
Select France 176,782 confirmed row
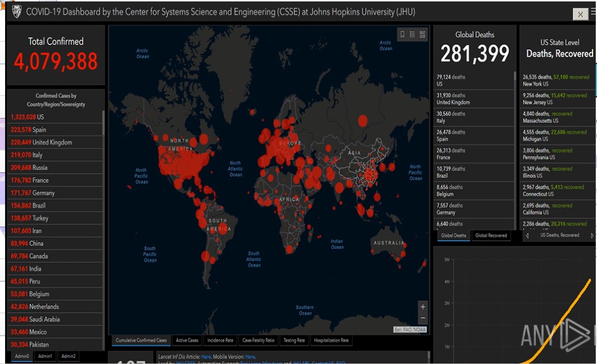point(55,180)
